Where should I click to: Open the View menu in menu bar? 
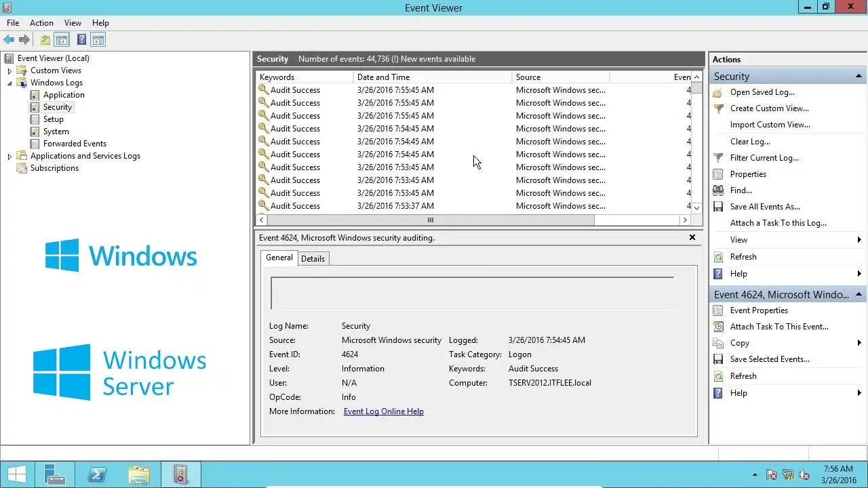coord(73,23)
